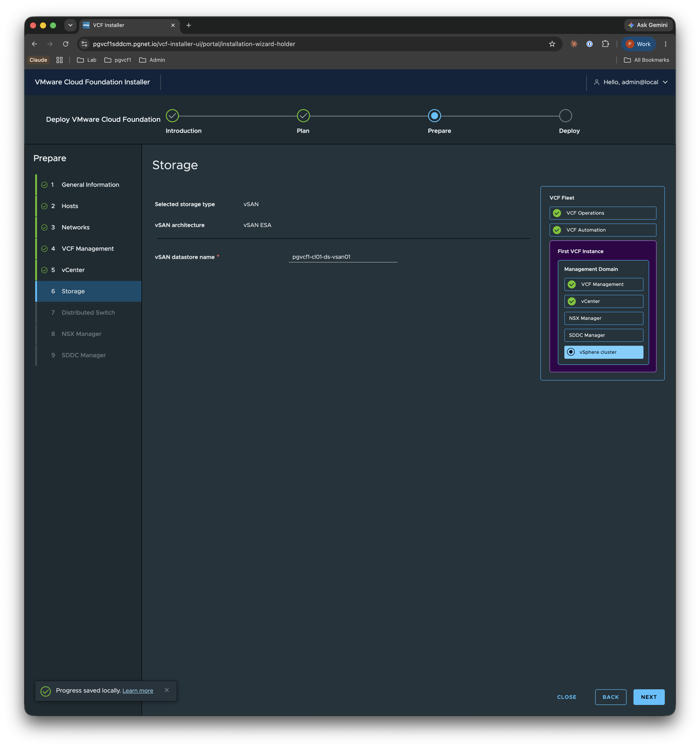Click the Selected storage type vSAN value
This screenshot has width=700, height=748.
(x=251, y=204)
